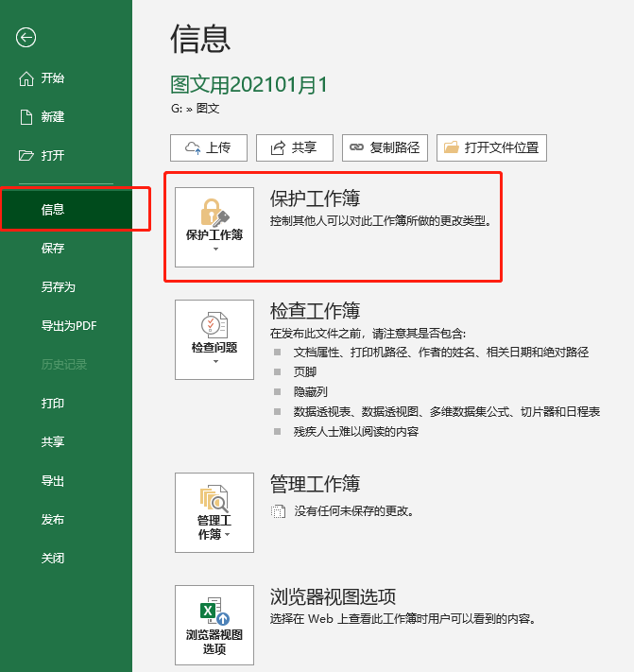Image resolution: width=634 pixels, height=672 pixels.
Task: Click the 文档属性、打印机路径 list item
Action: point(441,353)
